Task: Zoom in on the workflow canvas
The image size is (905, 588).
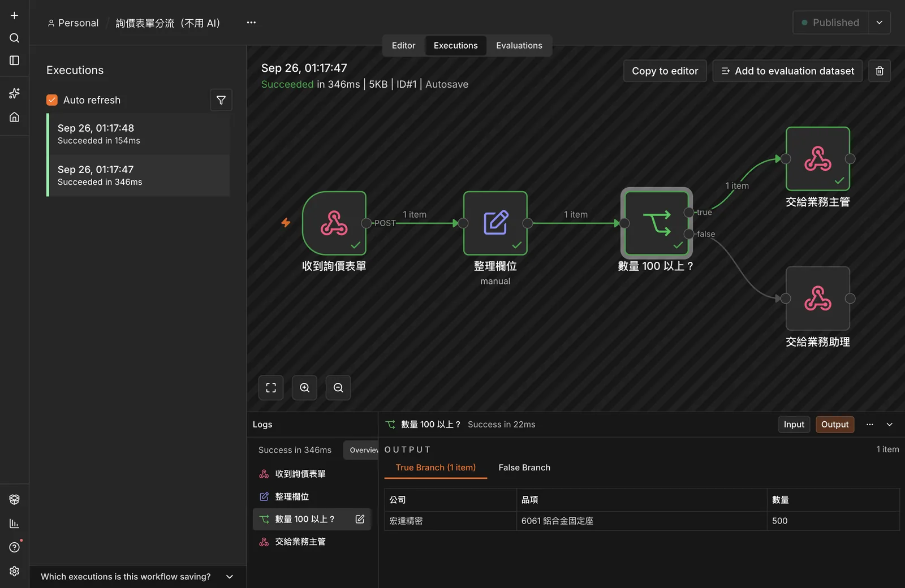Action: 305,388
